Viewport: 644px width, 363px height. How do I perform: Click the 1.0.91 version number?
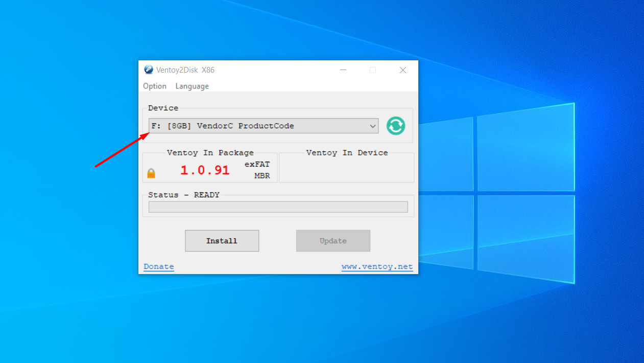tap(205, 170)
